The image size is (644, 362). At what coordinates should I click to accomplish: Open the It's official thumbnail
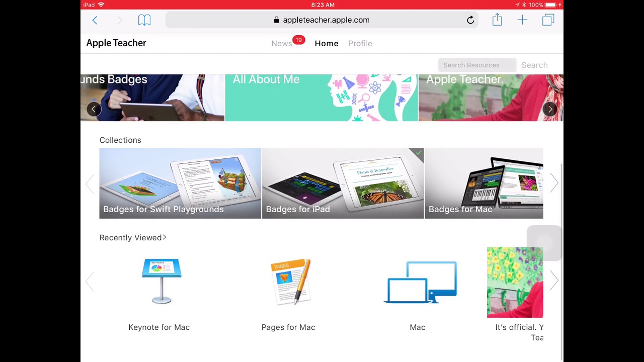click(515, 282)
